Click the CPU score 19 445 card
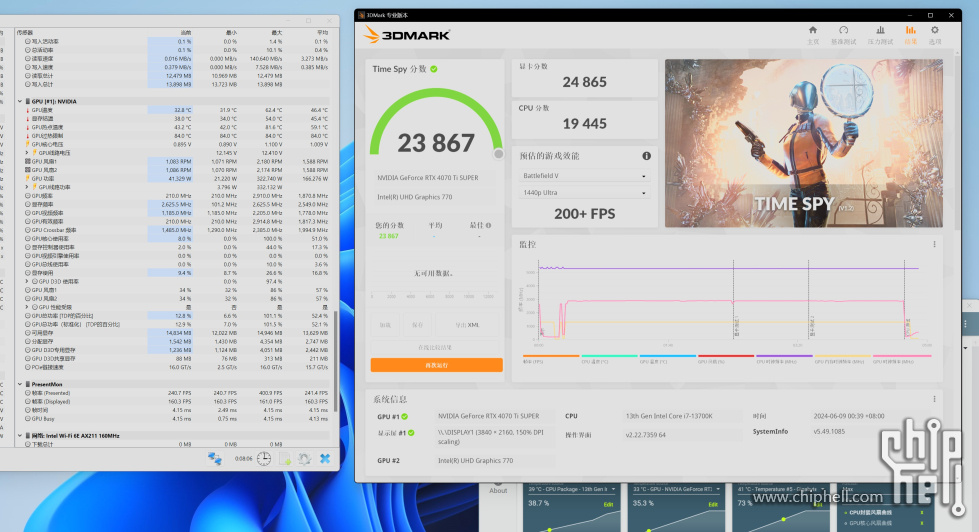 point(584,119)
